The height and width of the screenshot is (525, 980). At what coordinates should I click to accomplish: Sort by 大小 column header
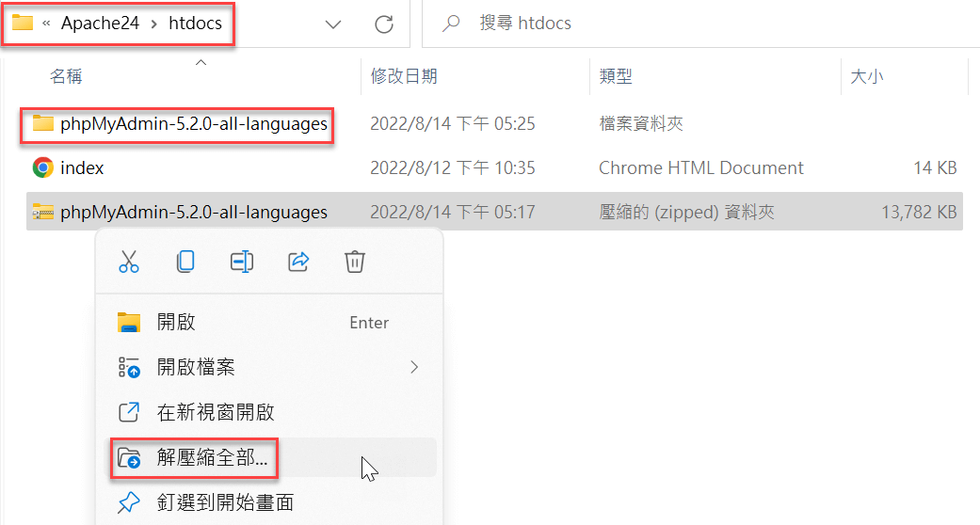867,76
